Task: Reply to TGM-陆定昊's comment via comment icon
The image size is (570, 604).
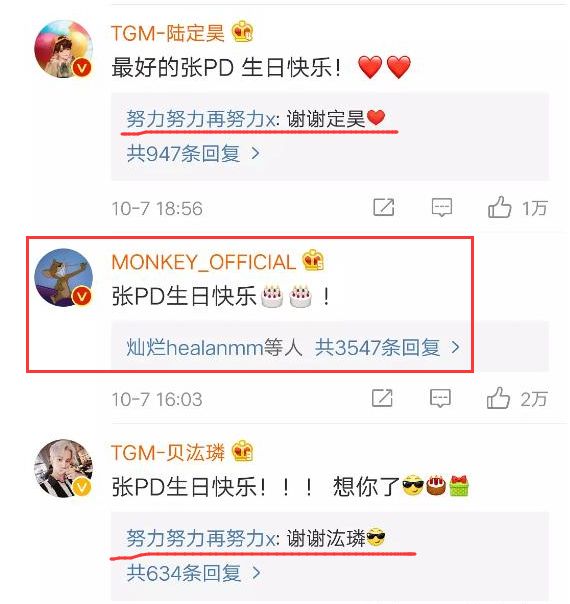Action: click(442, 208)
